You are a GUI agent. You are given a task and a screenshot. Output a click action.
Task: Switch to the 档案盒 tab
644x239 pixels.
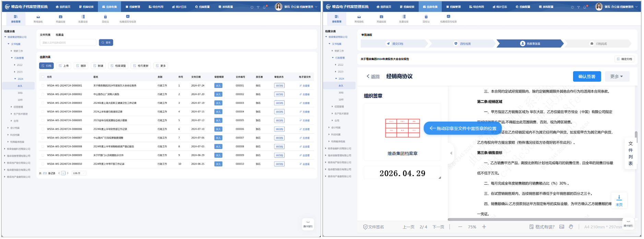tap(60, 35)
